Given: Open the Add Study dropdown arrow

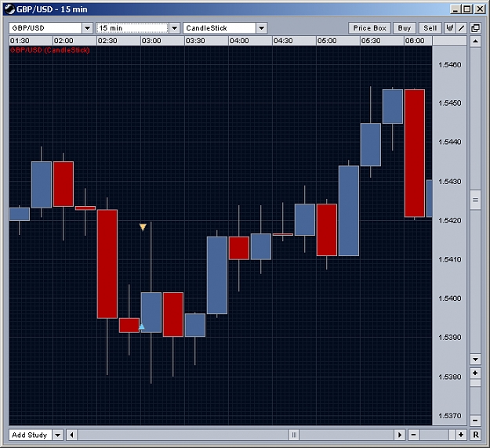Looking at the screenshot, I should pyautogui.click(x=58, y=435).
